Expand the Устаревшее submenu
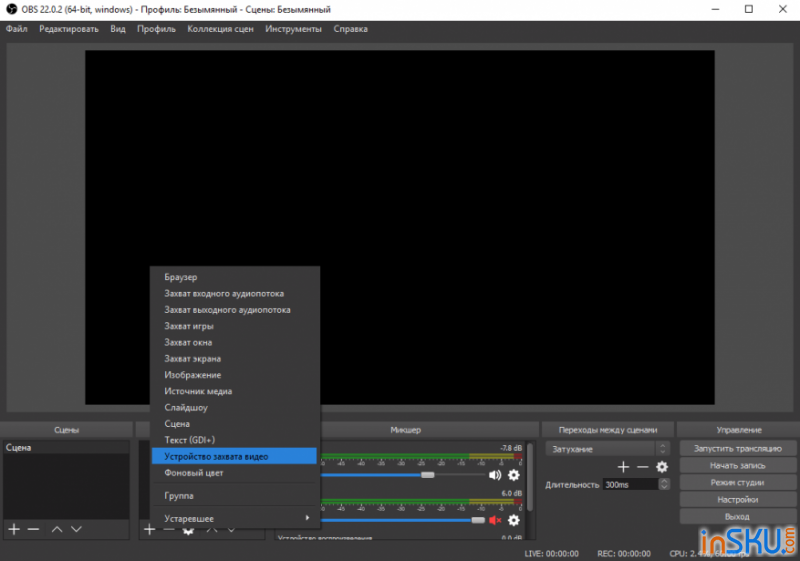Image resolution: width=800 pixels, height=561 pixels. point(234,519)
